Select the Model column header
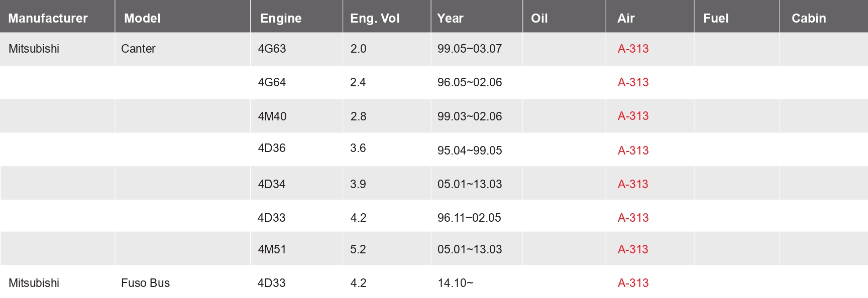Image resolution: width=868 pixels, height=298 pixels. tap(142, 19)
